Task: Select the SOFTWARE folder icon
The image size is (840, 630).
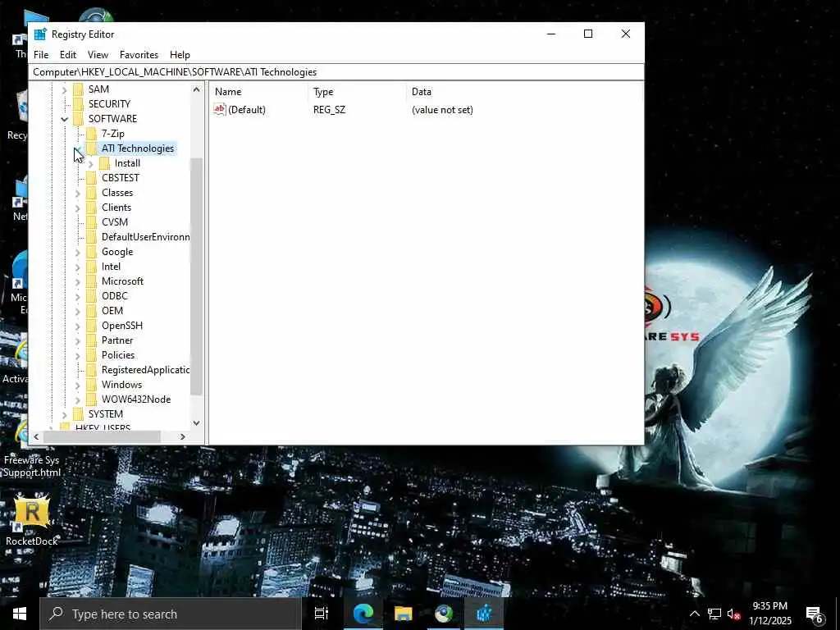Action: tap(78, 118)
